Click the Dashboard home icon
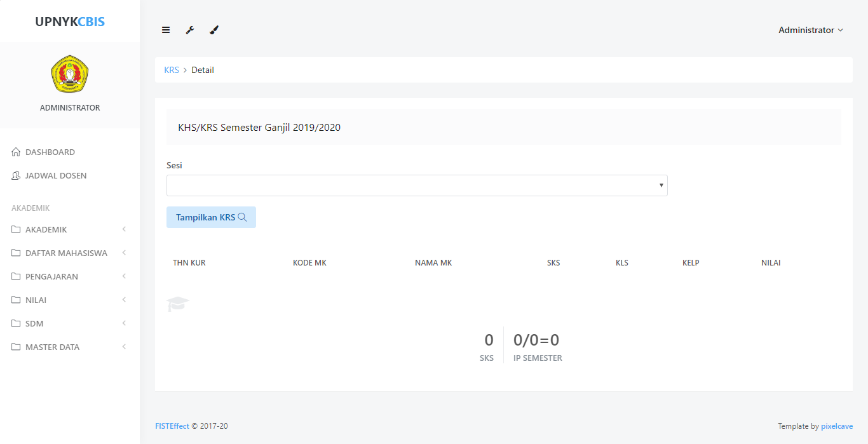This screenshot has width=868, height=444. (x=17, y=152)
